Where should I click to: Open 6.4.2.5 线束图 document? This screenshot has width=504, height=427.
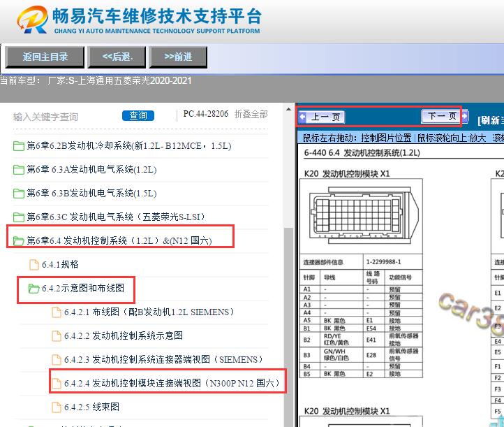[x=91, y=407]
